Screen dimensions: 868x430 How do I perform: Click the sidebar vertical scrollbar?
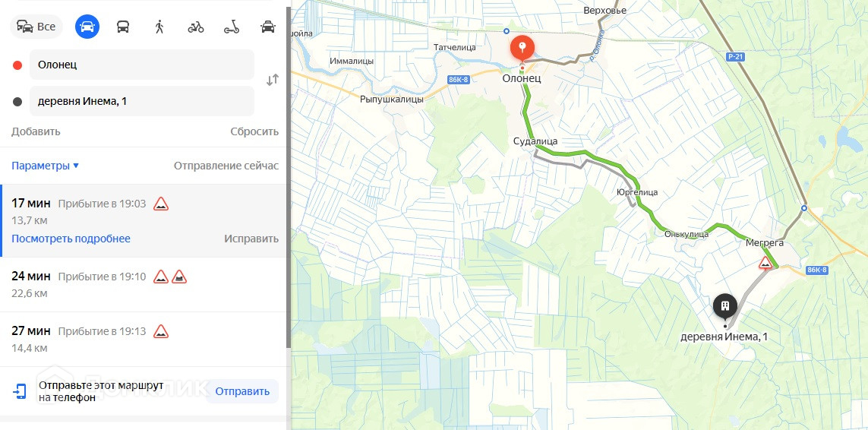pos(288,177)
